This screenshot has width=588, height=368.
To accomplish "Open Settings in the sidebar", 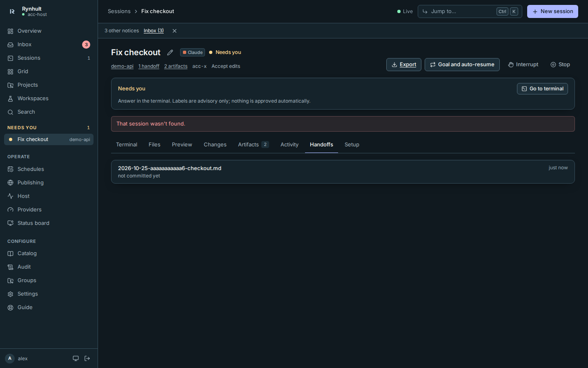I will pos(49,294).
